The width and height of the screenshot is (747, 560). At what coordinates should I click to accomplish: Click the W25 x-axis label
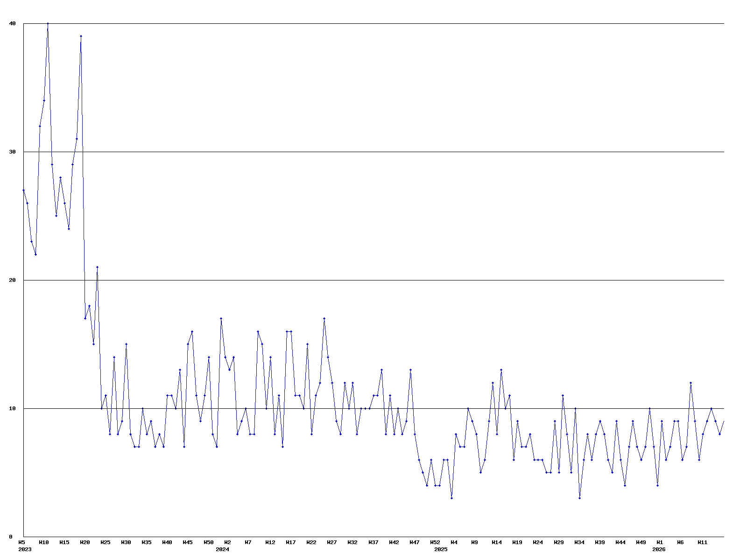click(106, 542)
